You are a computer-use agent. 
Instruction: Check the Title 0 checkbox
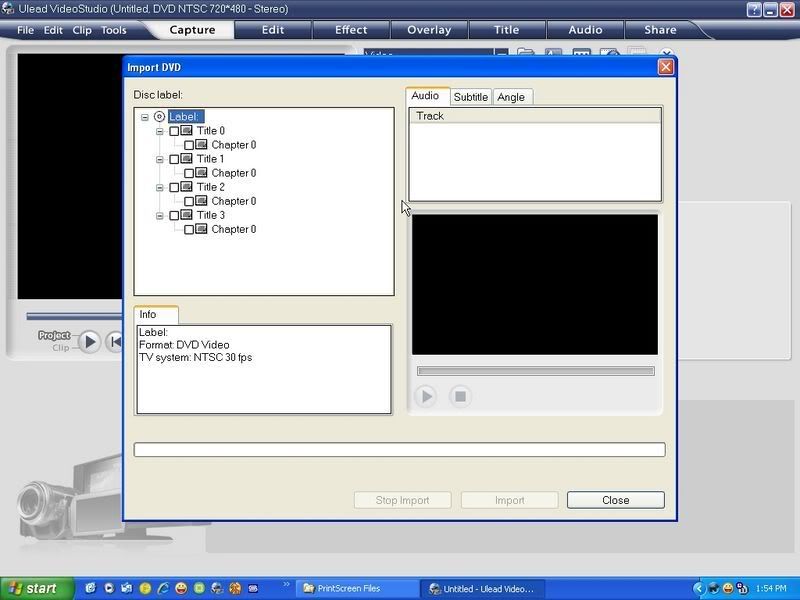(x=174, y=131)
